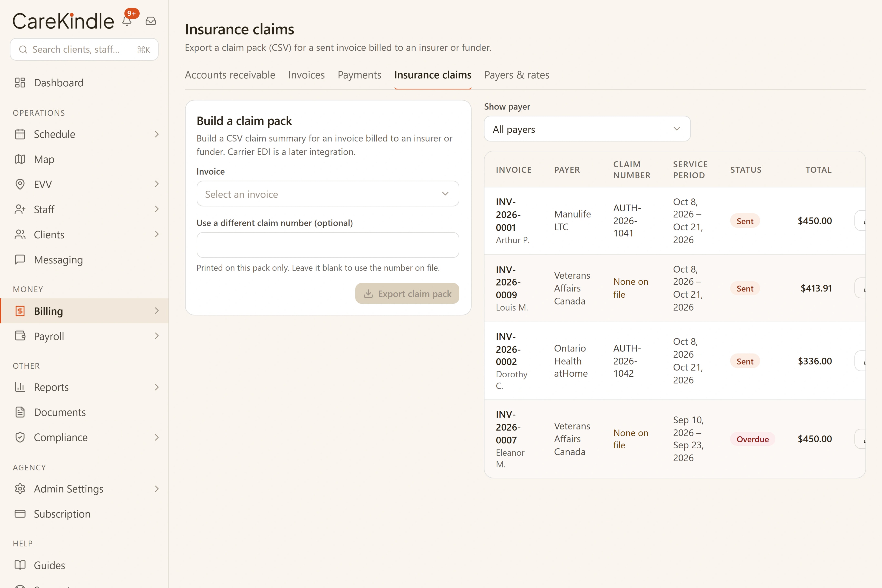Expand the Staff menu chevron
Screen dimensions: 882x588
(157, 209)
